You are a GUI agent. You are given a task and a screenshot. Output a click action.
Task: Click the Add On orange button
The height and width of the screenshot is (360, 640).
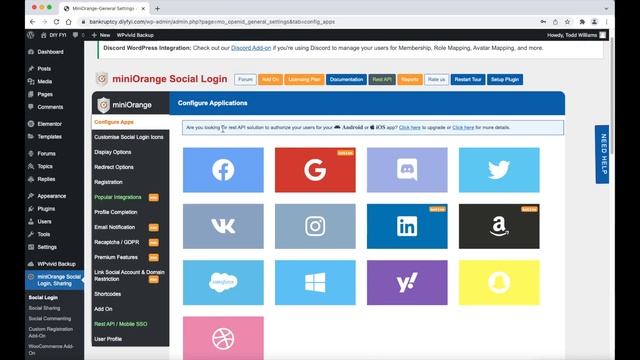[270, 80]
